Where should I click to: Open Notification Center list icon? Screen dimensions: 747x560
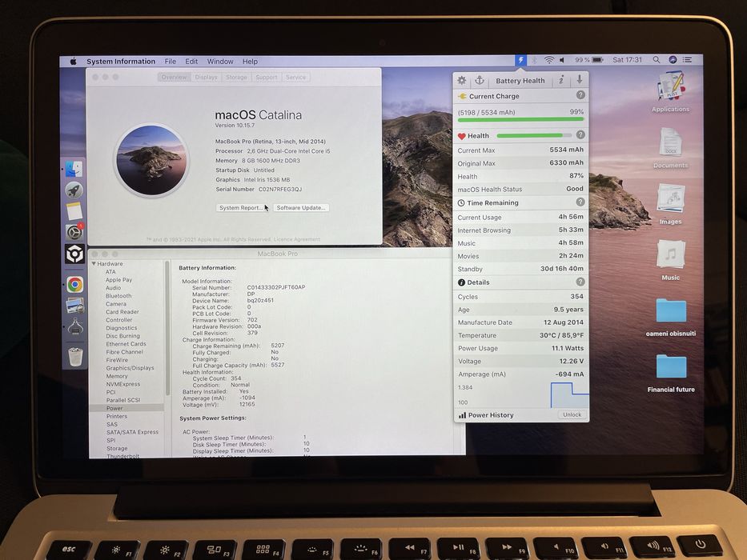[x=688, y=59]
